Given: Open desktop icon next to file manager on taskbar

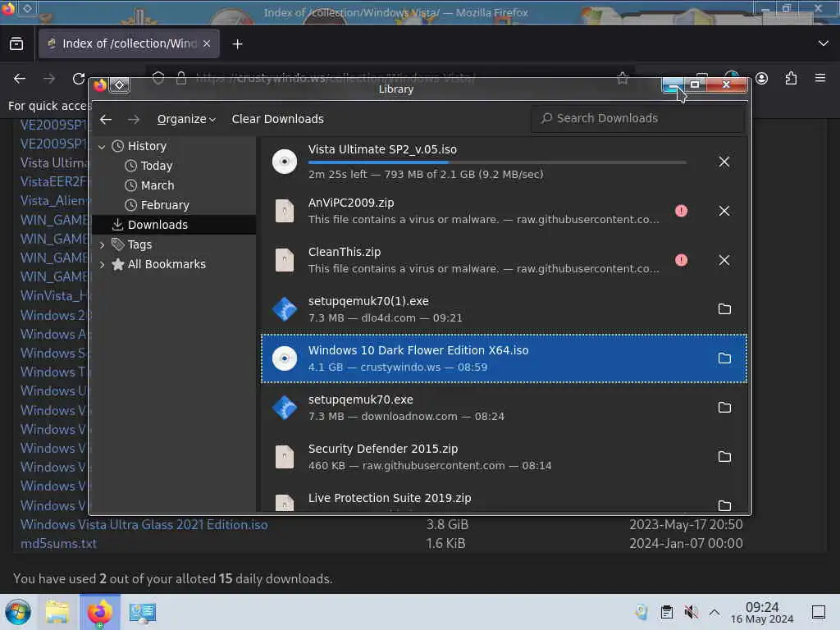Looking at the screenshot, I should click(142, 612).
